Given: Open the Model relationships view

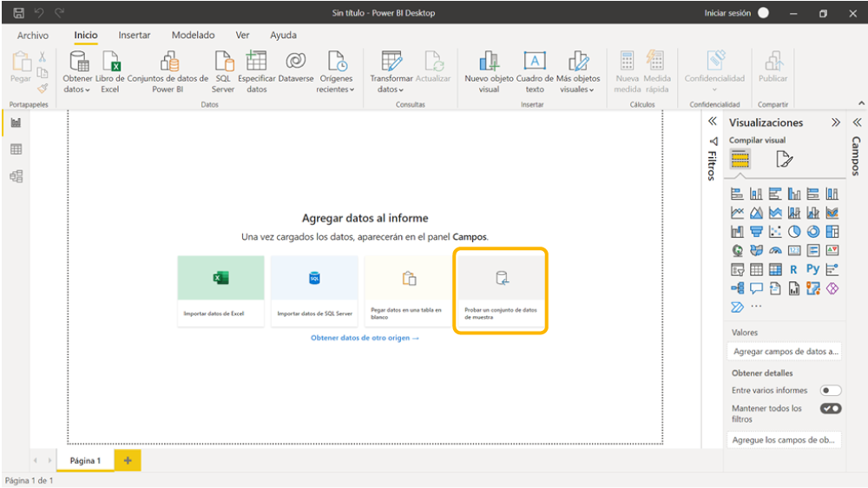Looking at the screenshot, I should [x=16, y=176].
